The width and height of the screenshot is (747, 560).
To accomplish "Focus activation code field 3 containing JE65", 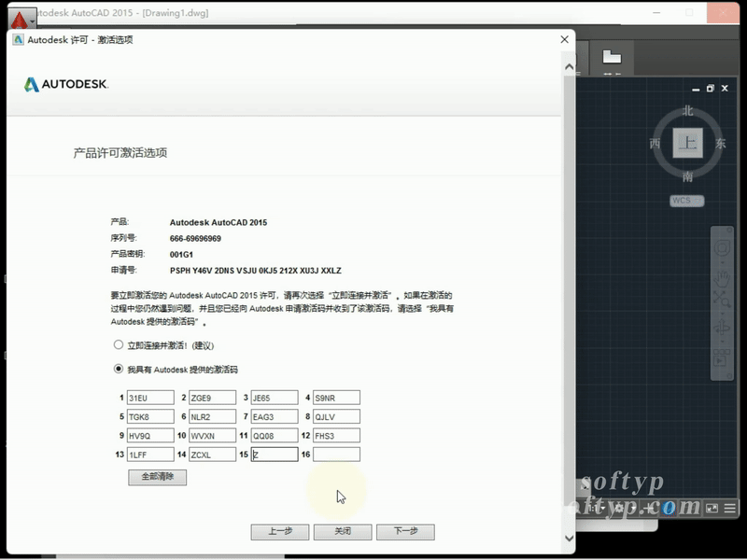I will (275, 398).
